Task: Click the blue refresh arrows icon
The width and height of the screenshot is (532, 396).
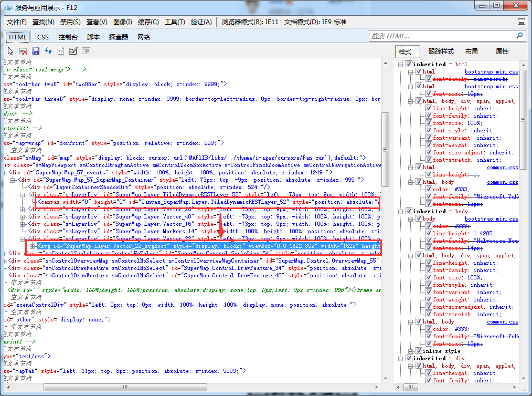Action: tap(48, 51)
